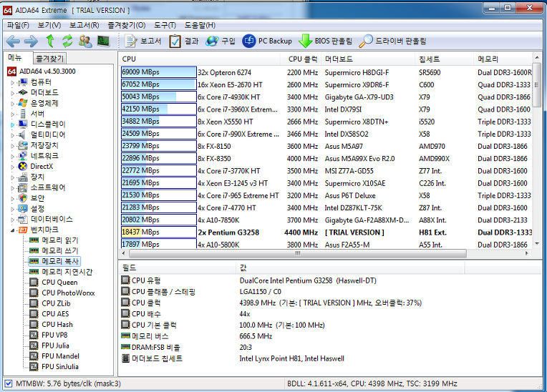Sort by the CPU 클럭 column header
The image size is (547, 392).
[x=302, y=59]
